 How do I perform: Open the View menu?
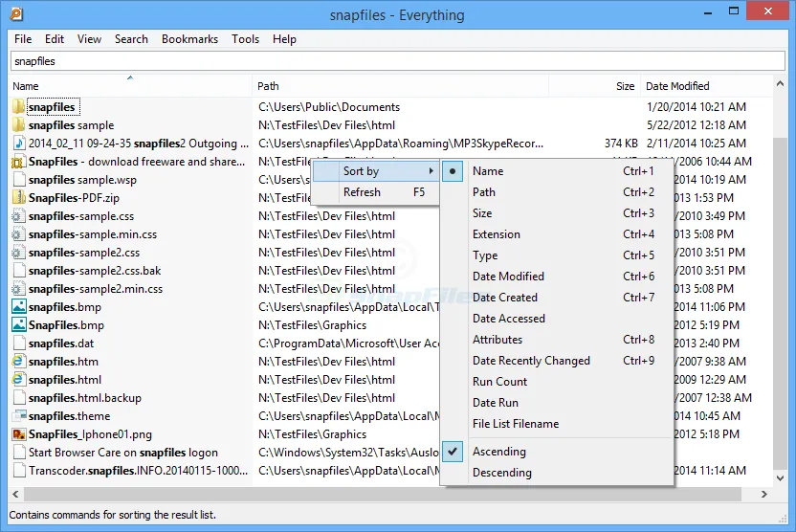coord(89,39)
